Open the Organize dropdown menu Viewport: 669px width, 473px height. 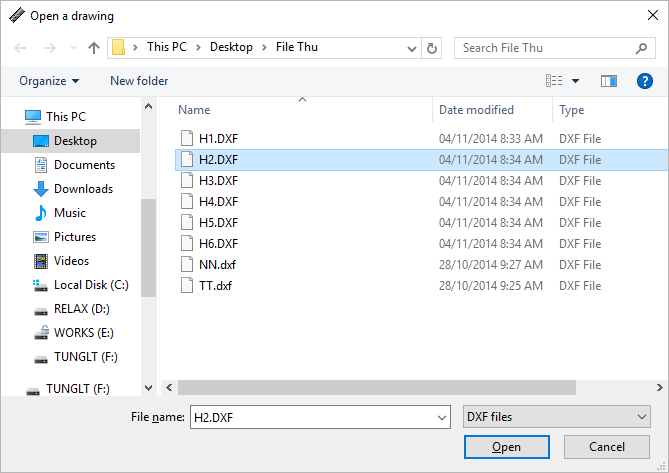point(49,81)
